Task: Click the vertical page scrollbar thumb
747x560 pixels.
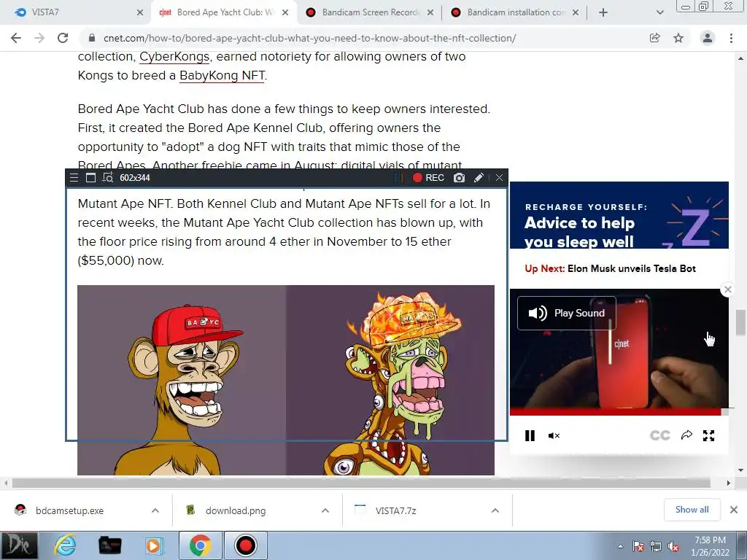Action: pos(740,322)
